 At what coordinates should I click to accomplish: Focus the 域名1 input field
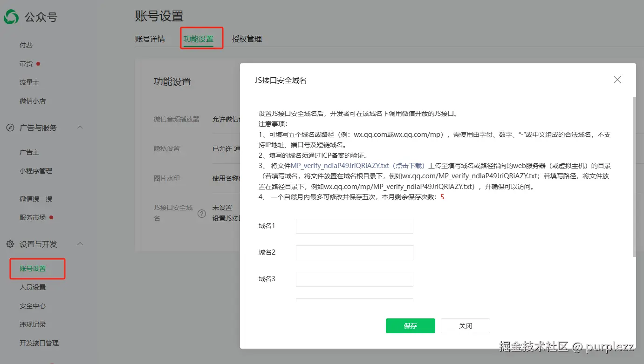(355, 226)
